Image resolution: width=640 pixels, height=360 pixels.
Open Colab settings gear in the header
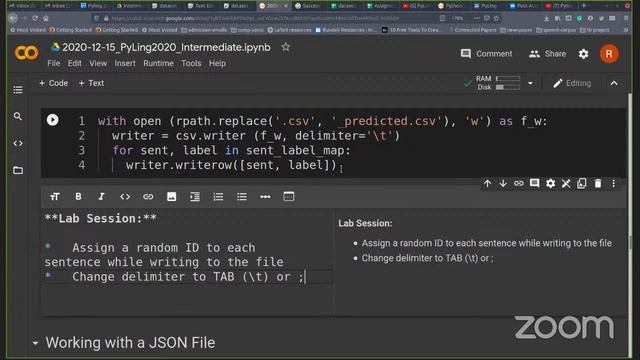coord(584,54)
